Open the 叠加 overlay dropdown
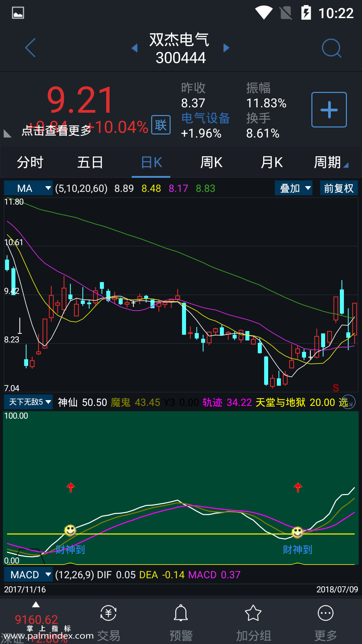Image resolution: width=362 pixels, height=644 pixels. [294, 188]
